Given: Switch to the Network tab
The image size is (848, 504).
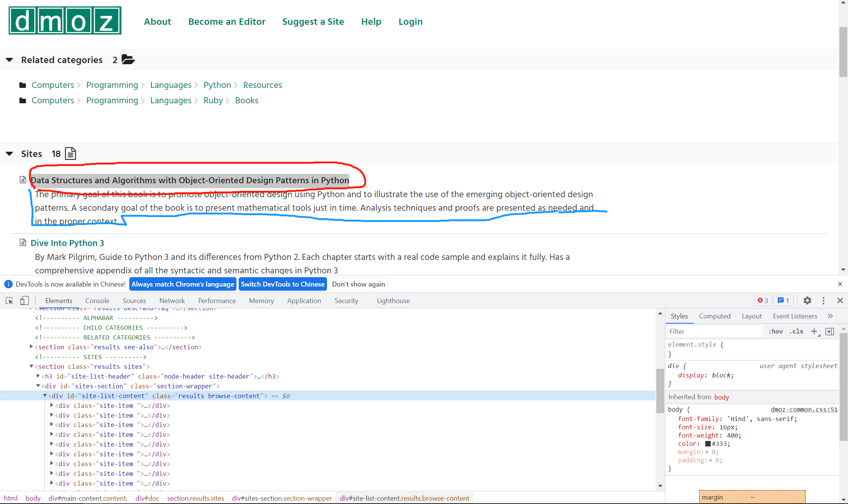Looking at the screenshot, I should 172,300.
